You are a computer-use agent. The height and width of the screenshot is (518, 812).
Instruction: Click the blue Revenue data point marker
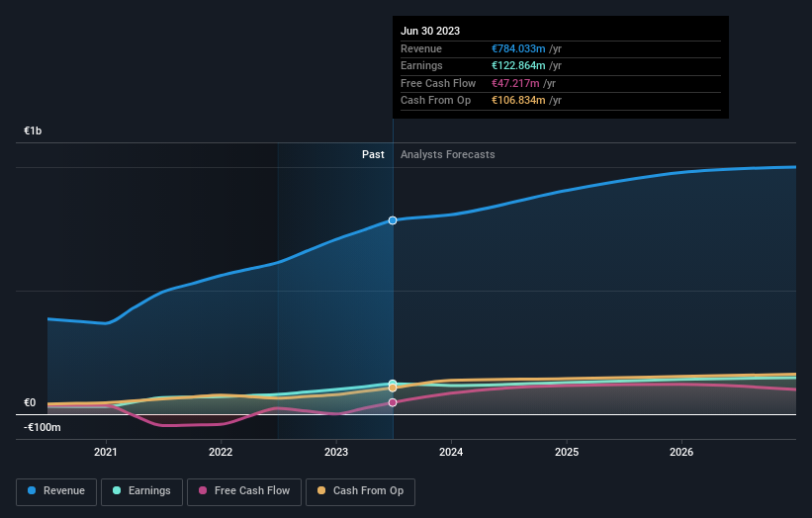(x=393, y=220)
